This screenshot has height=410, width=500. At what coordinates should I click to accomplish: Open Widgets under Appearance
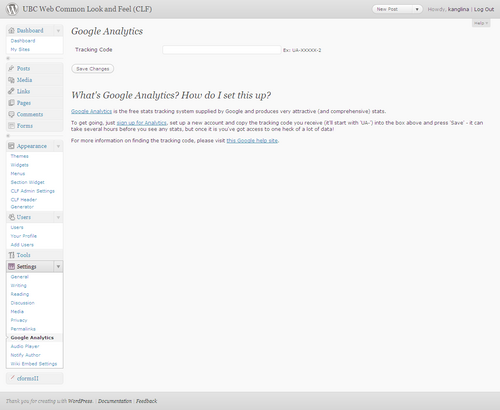[19, 165]
